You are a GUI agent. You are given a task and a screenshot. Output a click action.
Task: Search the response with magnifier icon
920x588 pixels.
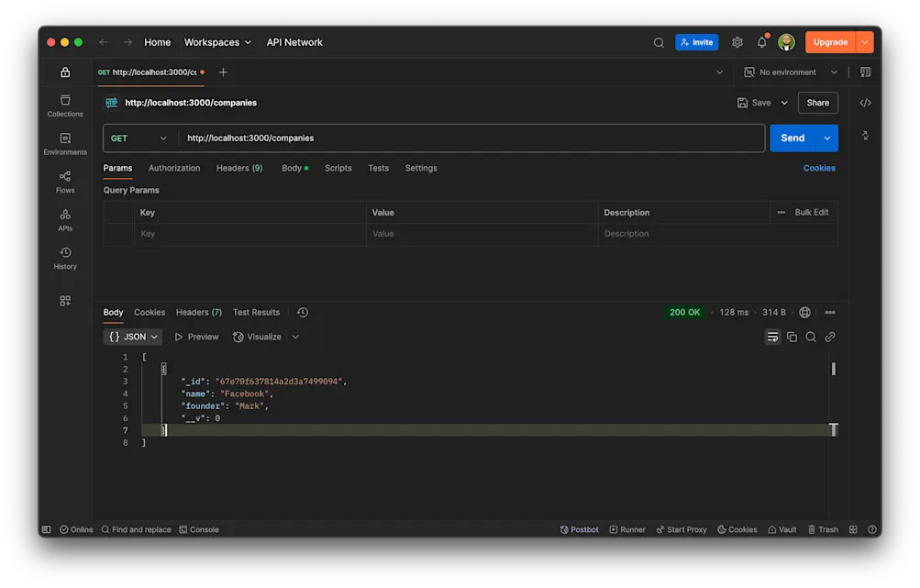811,338
